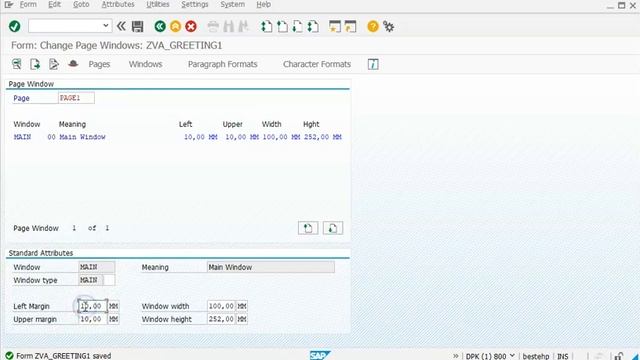
Task: Click the Window width value field
Action: tap(221, 306)
